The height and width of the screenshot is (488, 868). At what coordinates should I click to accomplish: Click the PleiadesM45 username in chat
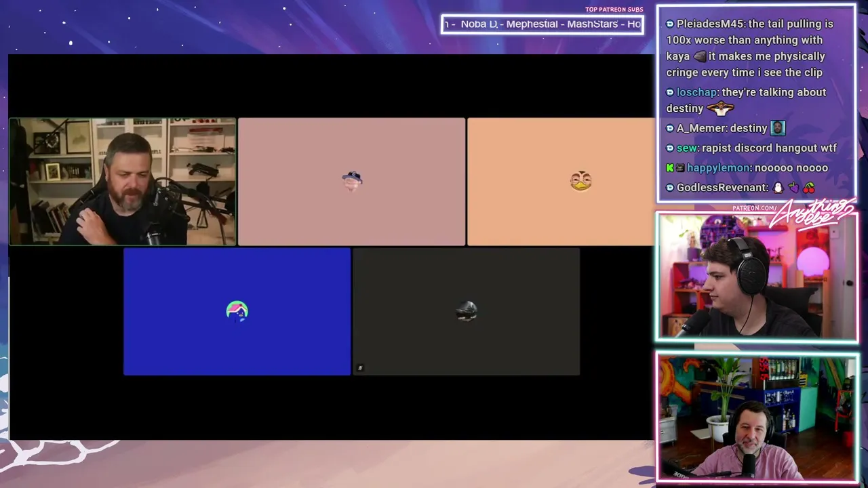pos(711,24)
